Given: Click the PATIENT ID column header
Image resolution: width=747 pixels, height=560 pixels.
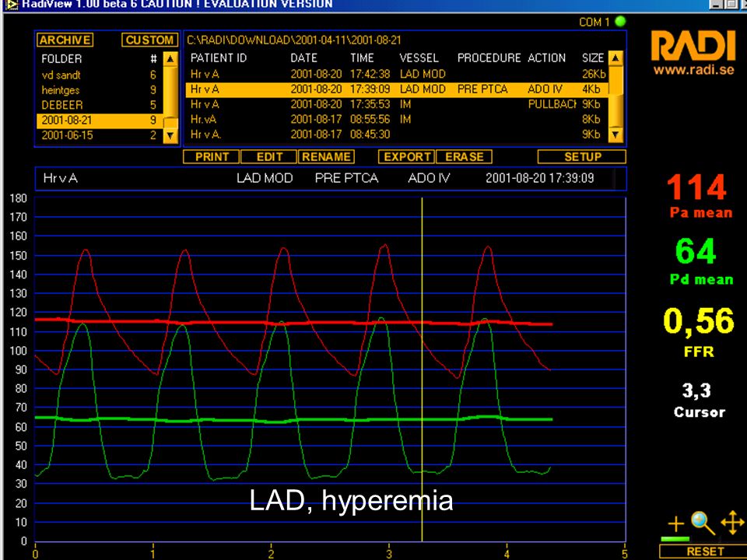Looking at the screenshot, I should pos(219,58).
